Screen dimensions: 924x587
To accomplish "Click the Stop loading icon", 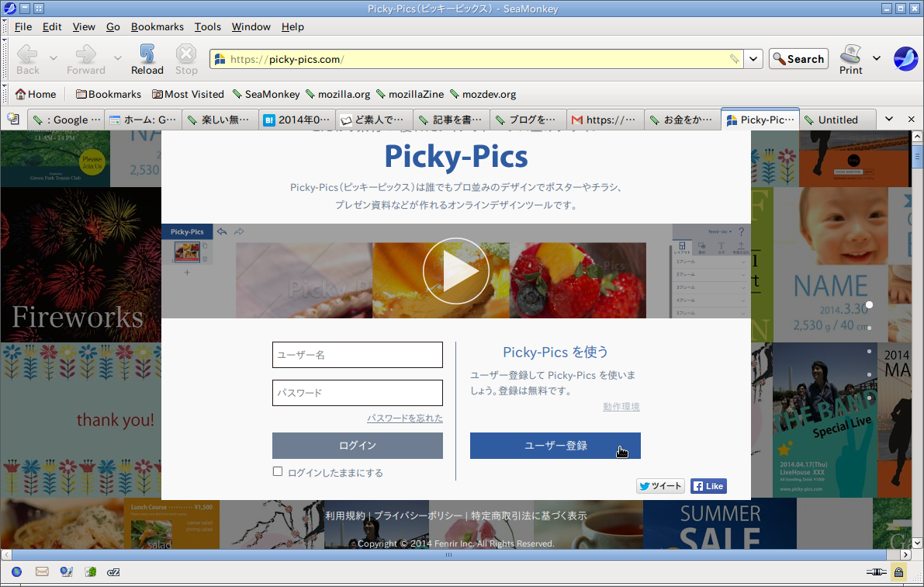I will [x=186, y=59].
